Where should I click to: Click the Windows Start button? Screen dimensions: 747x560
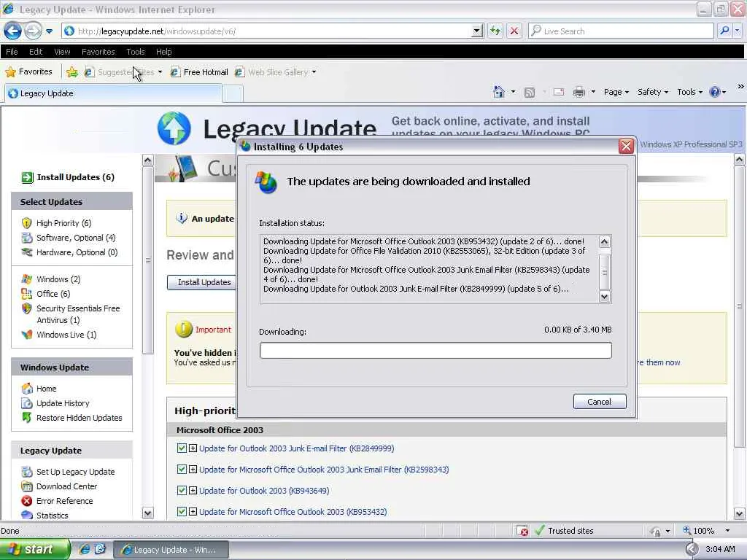click(x=34, y=550)
